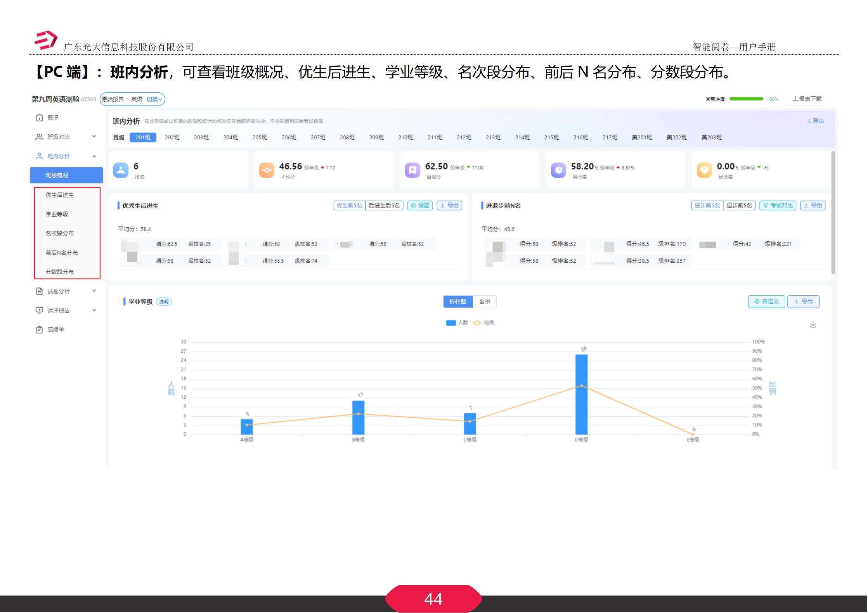Click the 成绩单 clipboard icon
The width and height of the screenshot is (868, 613).
(40, 329)
